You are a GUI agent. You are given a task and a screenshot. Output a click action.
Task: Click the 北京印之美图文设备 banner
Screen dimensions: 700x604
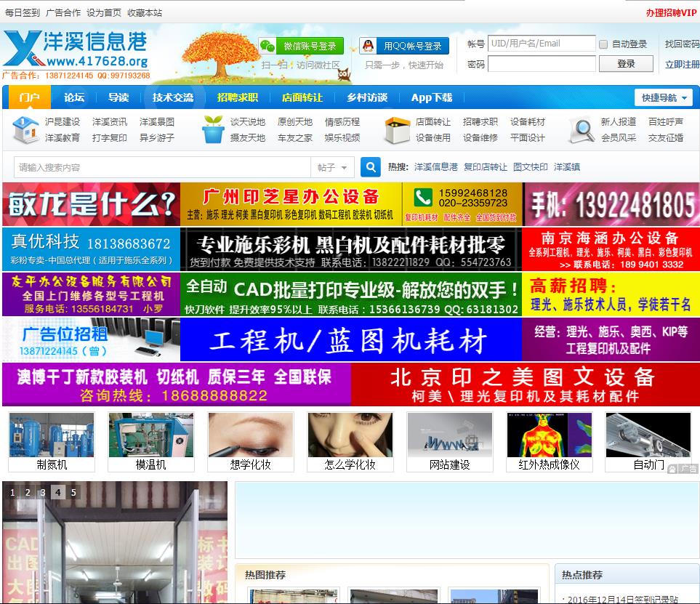coord(526,384)
